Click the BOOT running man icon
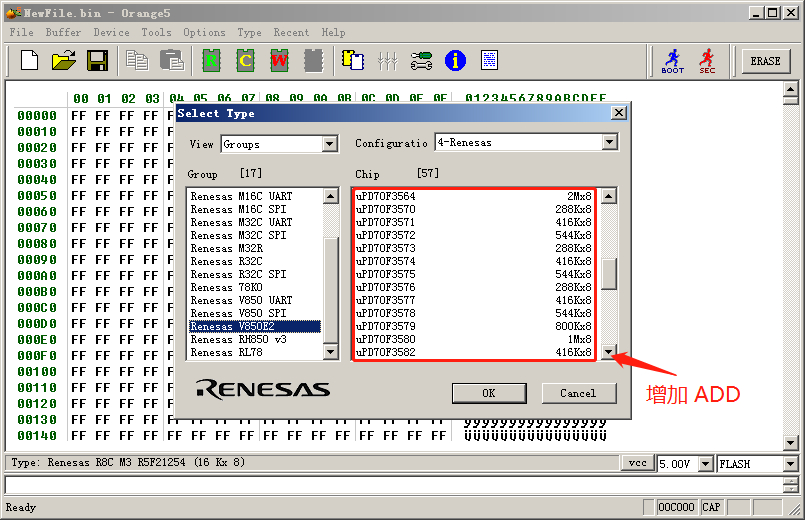The image size is (805, 520). point(673,61)
